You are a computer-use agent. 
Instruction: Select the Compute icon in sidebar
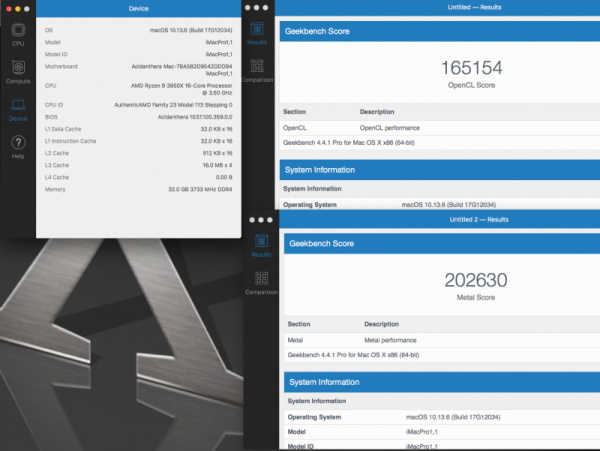(x=18, y=72)
